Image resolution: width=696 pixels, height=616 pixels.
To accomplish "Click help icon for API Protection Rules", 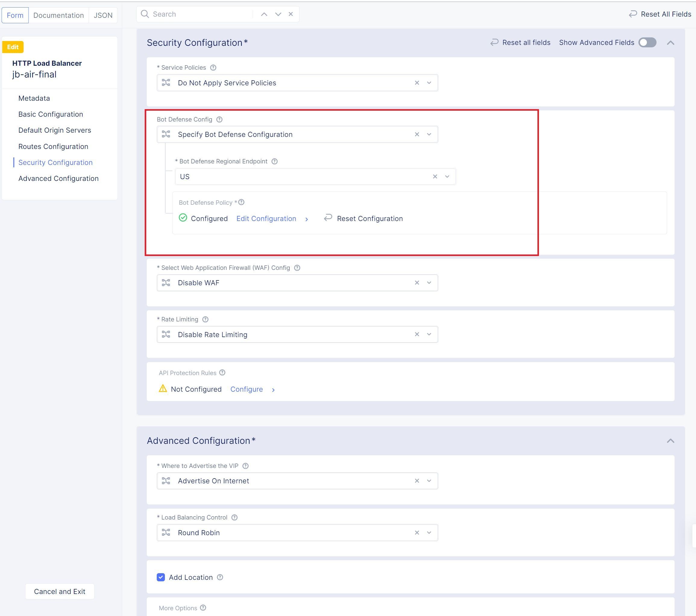I will (222, 373).
